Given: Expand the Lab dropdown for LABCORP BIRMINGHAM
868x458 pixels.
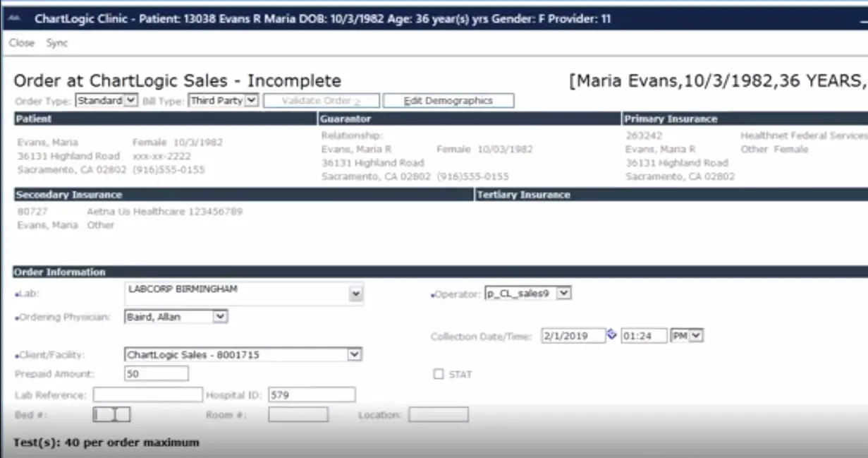Looking at the screenshot, I should coord(356,292).
